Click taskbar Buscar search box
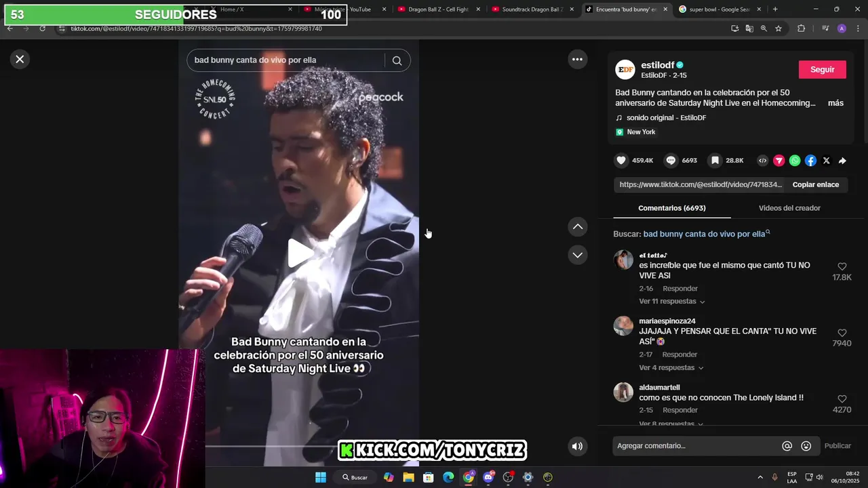This screenshot has height=488, width=868. coord(355,477)
